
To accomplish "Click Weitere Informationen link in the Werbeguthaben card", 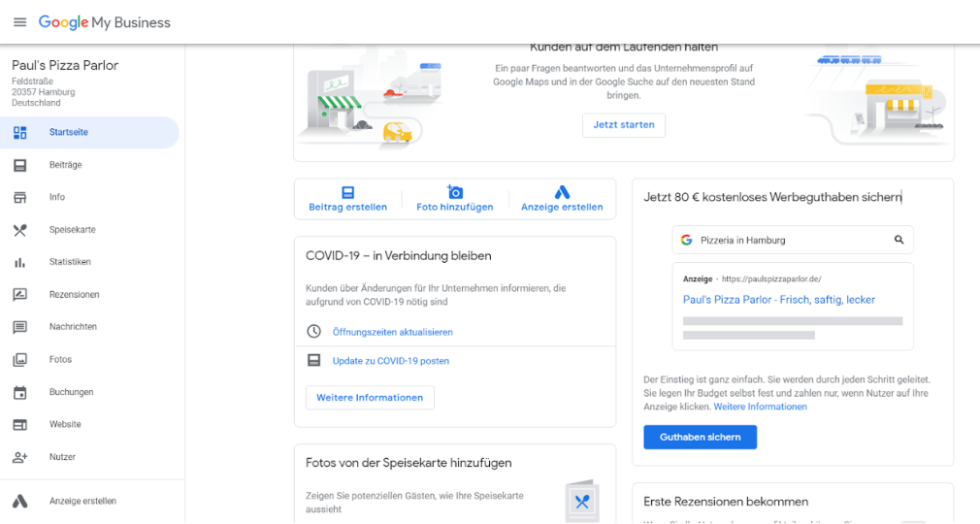I will [x=760, y=407].
